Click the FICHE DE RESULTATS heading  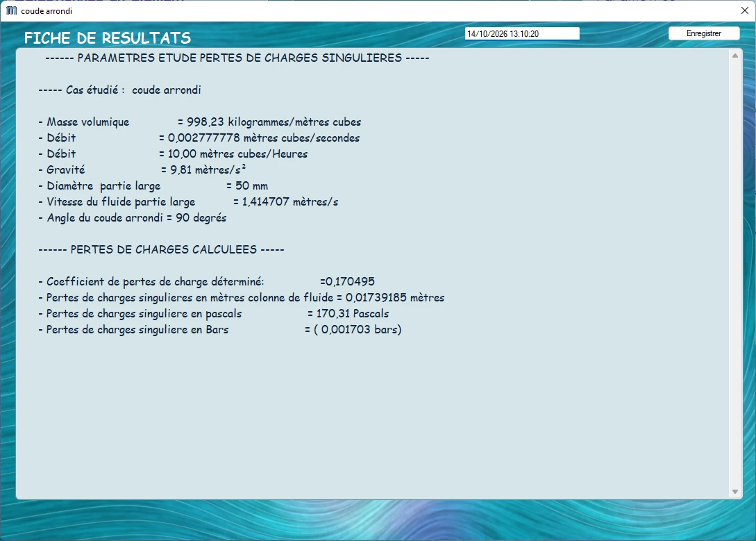tap(108, 38)
